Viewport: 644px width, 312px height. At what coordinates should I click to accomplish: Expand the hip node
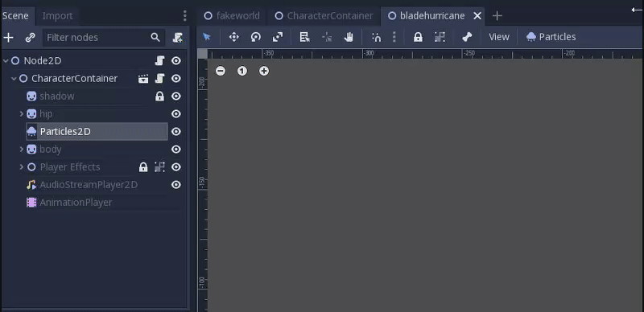point(22,113)
